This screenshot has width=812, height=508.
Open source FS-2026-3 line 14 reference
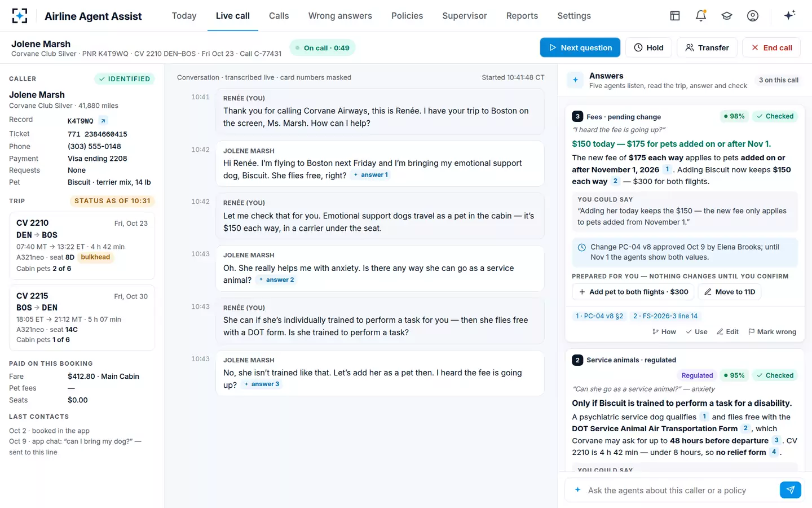(665, 316)
